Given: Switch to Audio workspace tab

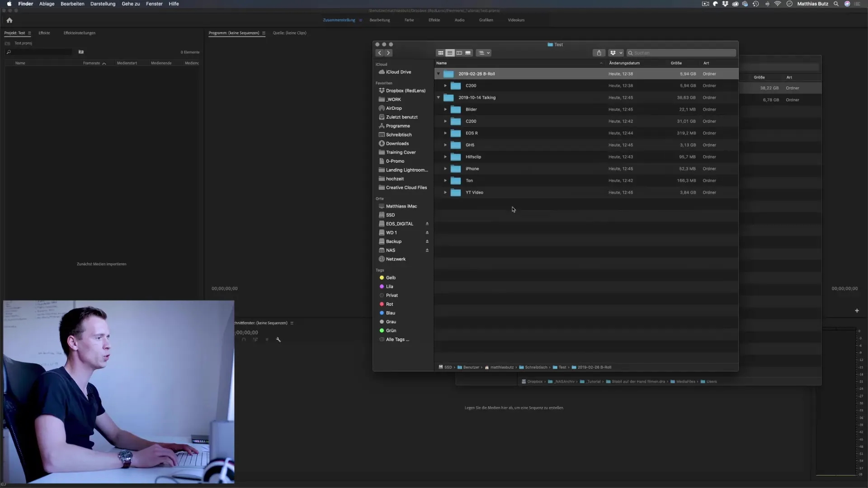Looking at the screenshot, I should (x=459, y=20).
